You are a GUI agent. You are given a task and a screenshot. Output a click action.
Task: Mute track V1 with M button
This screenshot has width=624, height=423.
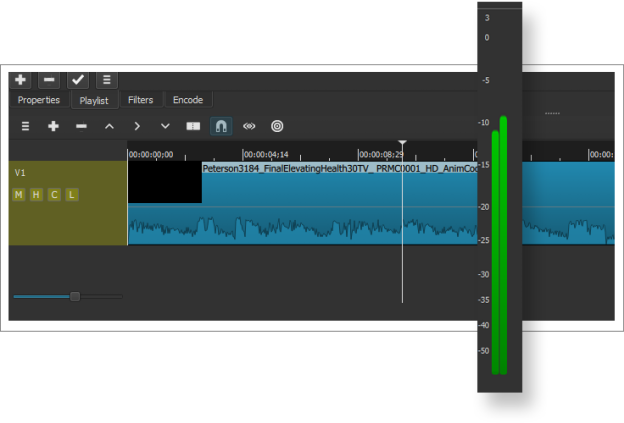tap(19, 194)
